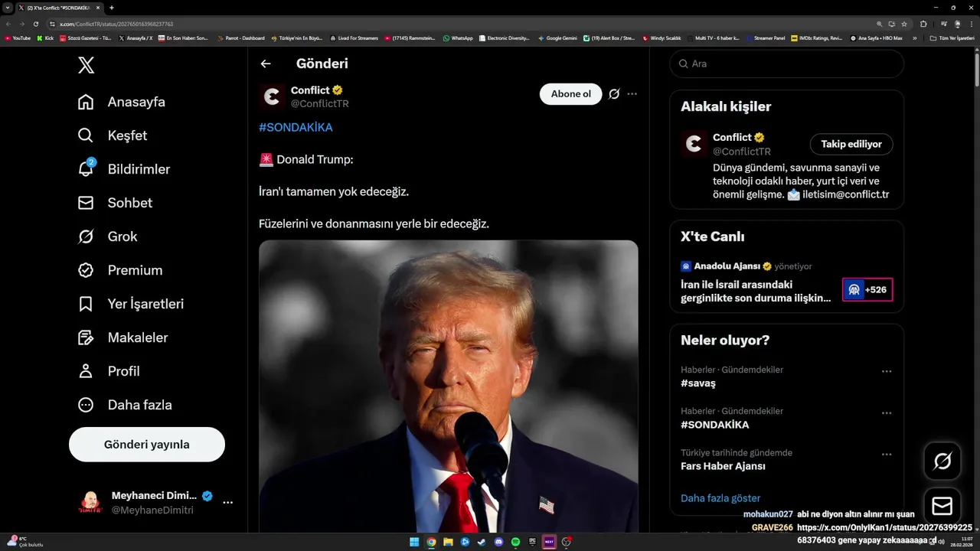Image resolution: width=980 pixels, height=551 pixels.
Task: Open Google Gemini bookmark
Action: point(557,37)
